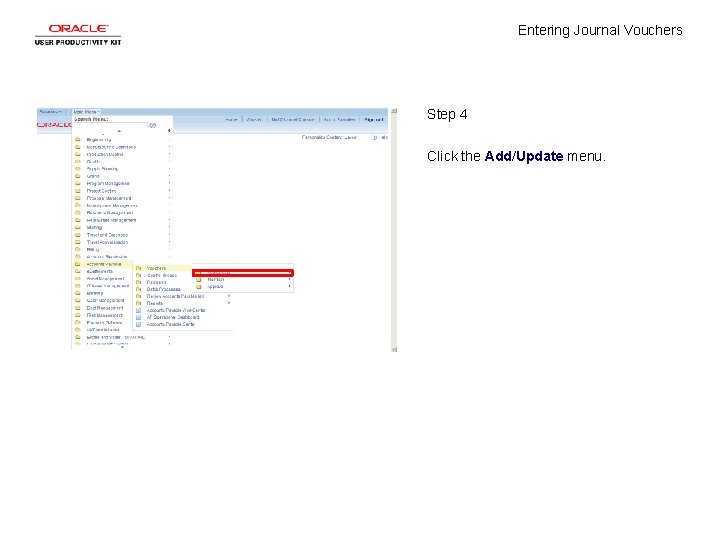Open the Deal Management menu item

(105, 308)
